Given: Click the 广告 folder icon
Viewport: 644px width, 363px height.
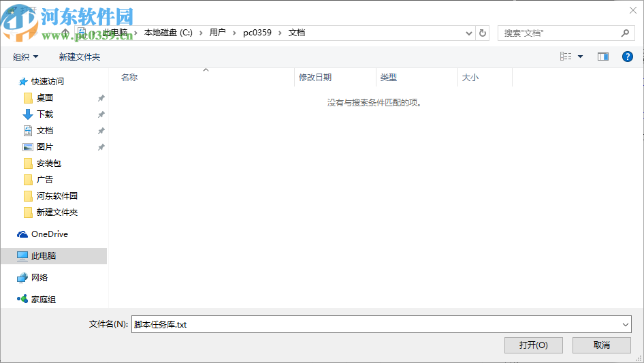Looking at the screenshot, I should click(x=28, y=180).
